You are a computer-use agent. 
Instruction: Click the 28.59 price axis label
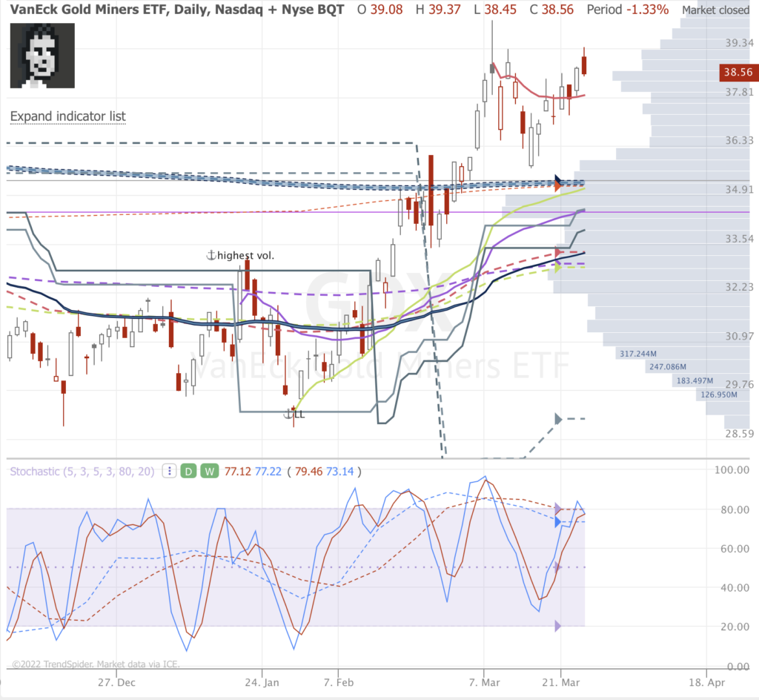739,434
